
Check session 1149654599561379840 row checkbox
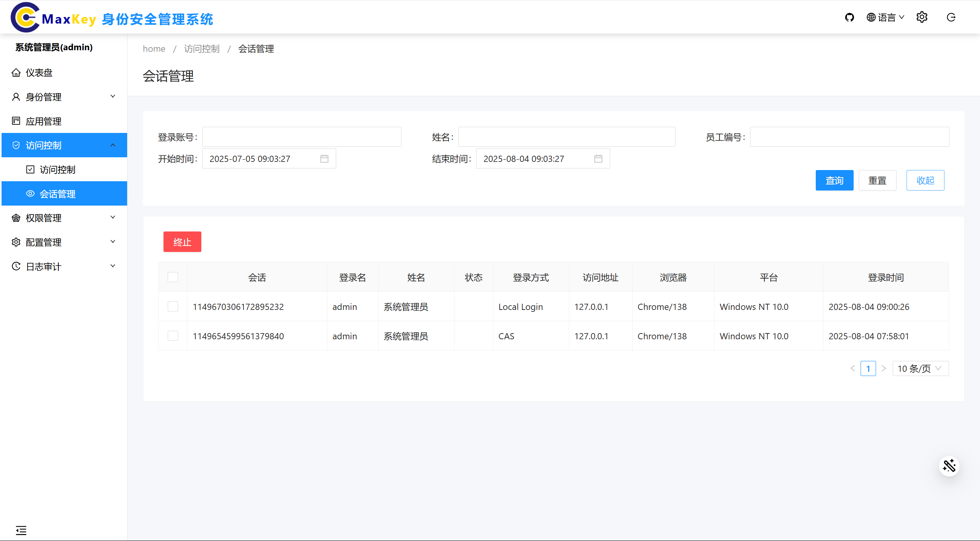tap(173, 336)
